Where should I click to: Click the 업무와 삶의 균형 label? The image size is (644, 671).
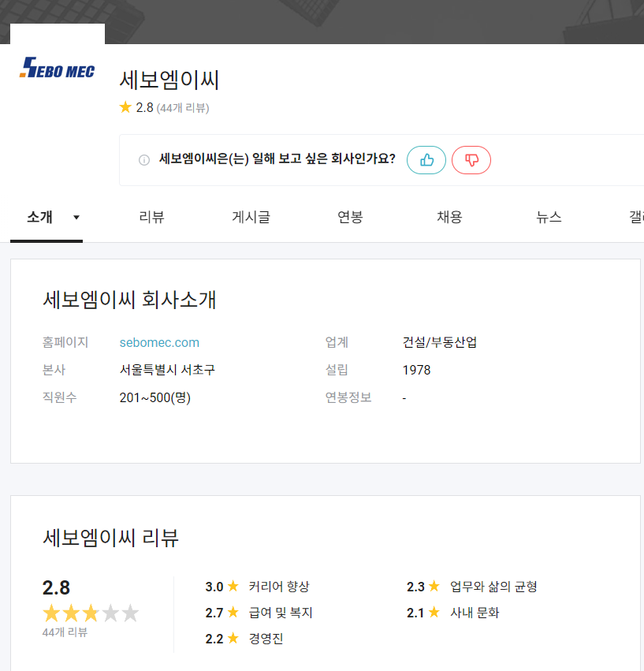click(x=493, y=587)
